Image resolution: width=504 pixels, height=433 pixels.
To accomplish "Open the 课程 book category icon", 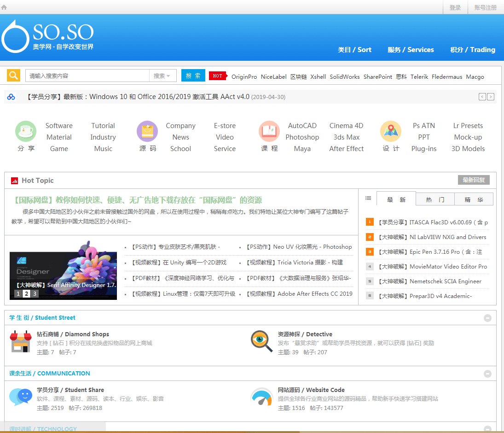I will click(269, 131).
